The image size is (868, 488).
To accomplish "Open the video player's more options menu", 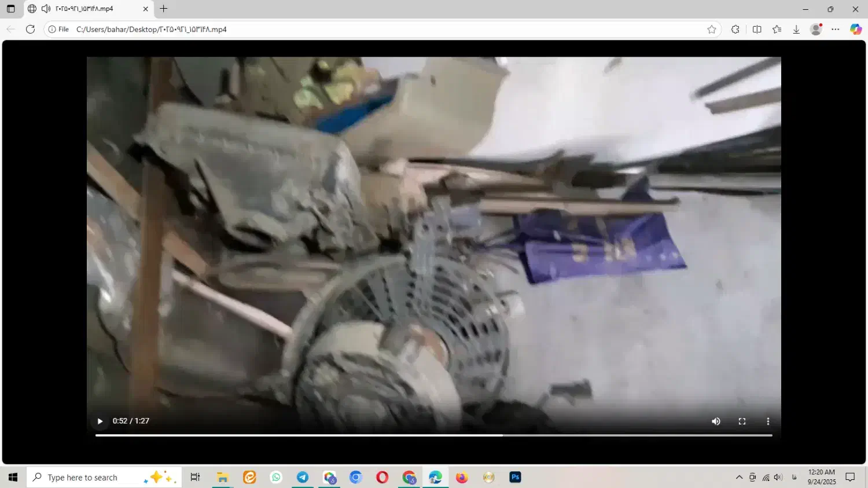I will click(768, 421).
